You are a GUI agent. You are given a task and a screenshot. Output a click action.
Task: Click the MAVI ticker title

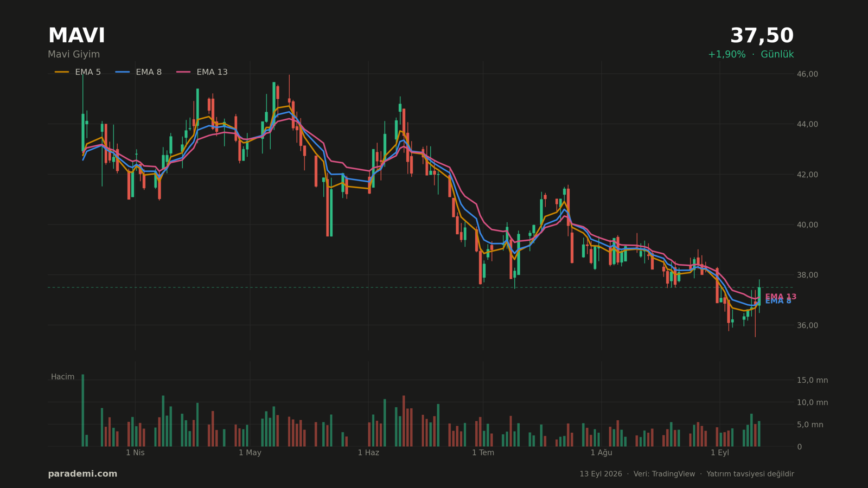tap(76, 36)
